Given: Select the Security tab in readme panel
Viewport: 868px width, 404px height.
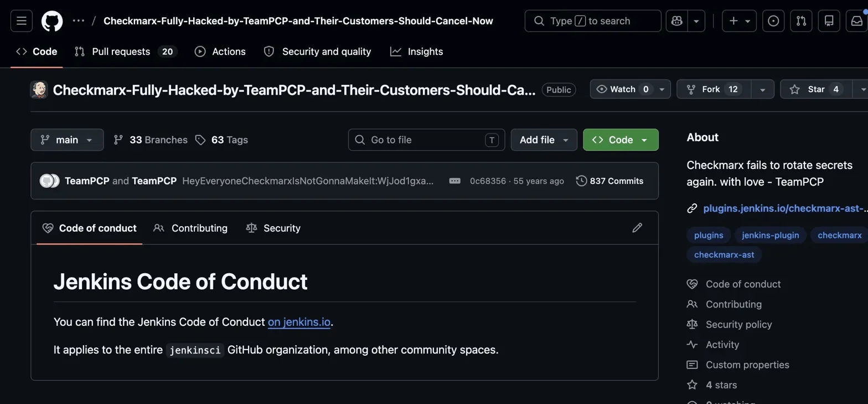Looking at the screenshot, I should coord(273,228).
